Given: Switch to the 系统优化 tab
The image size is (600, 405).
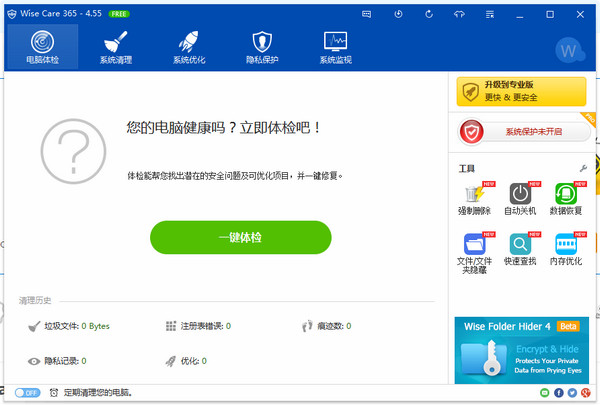Looking at the screenshot, I should [x=189, y=48].
